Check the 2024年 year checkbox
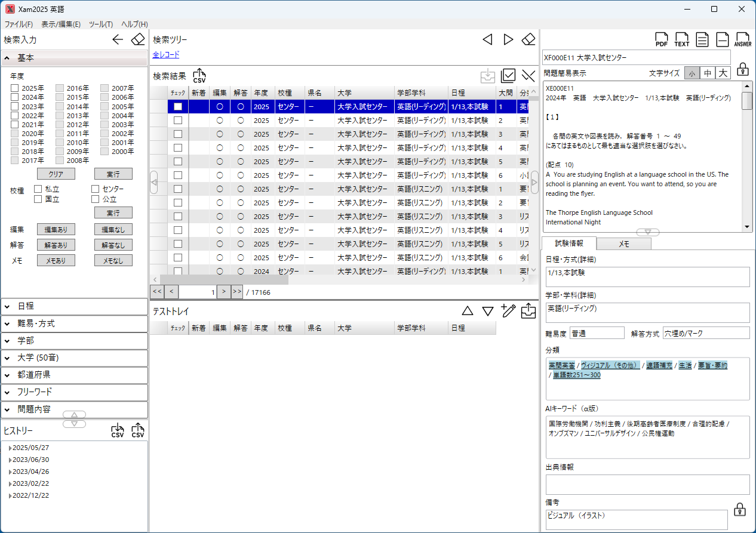 click(14, 97)
